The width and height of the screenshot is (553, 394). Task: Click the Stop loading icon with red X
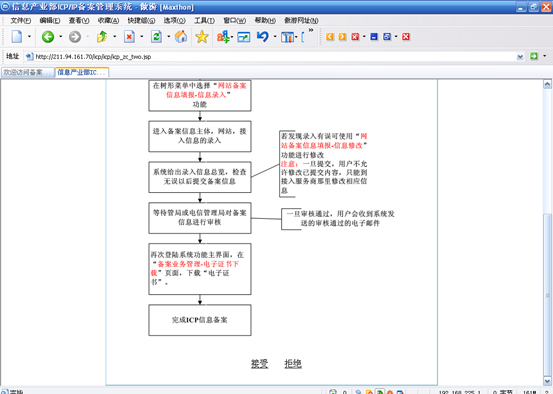click(x=129, y=37)
